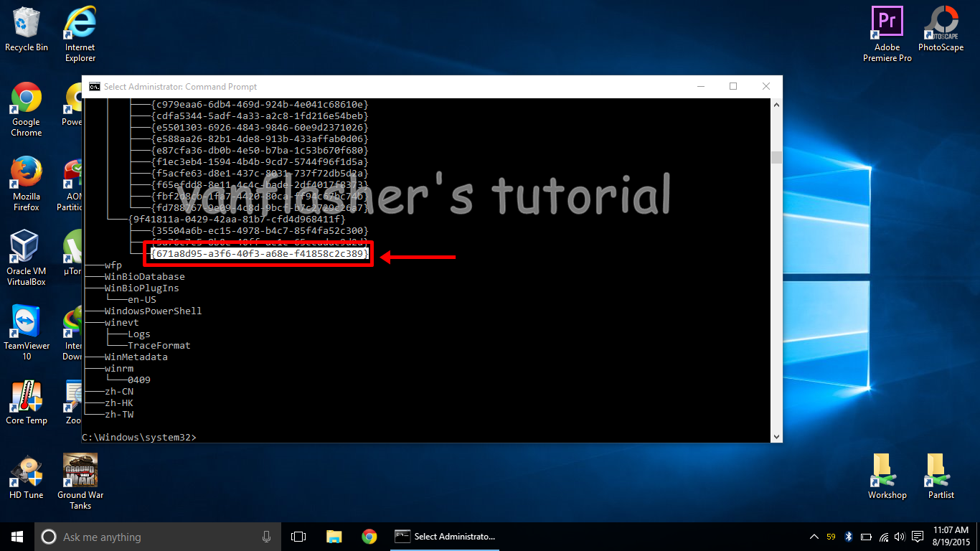
Task: Launch Internet Explorer
Action: pos(79,22)
